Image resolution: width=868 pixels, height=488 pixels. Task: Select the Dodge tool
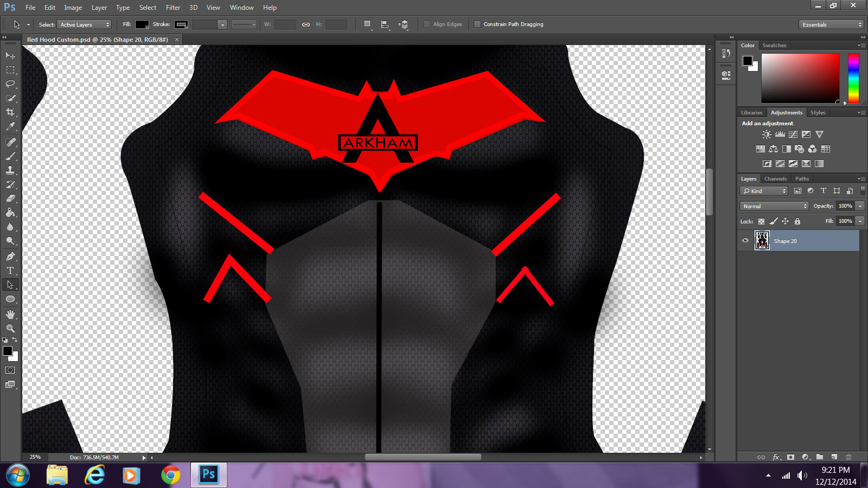coord(10,241)
